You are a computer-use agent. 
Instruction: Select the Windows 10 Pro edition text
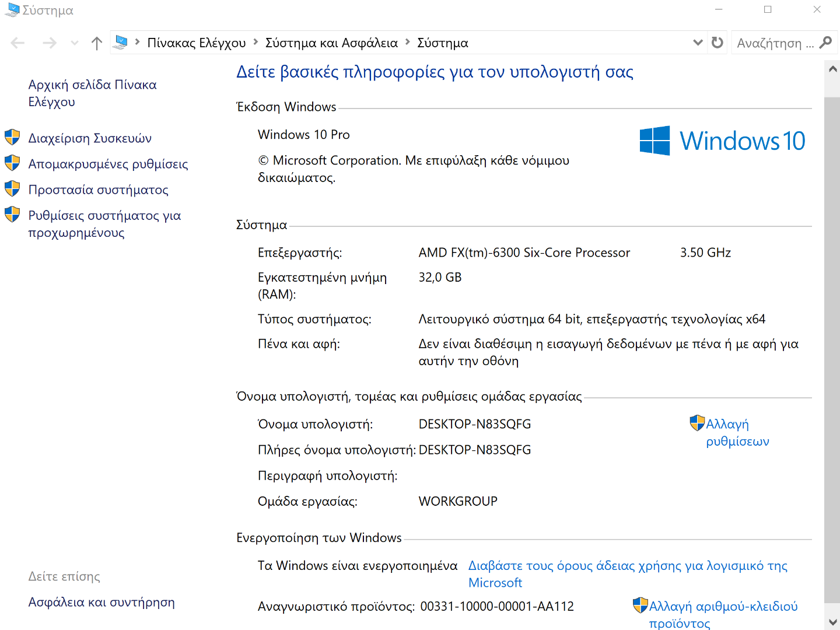[x=304, y=135]
